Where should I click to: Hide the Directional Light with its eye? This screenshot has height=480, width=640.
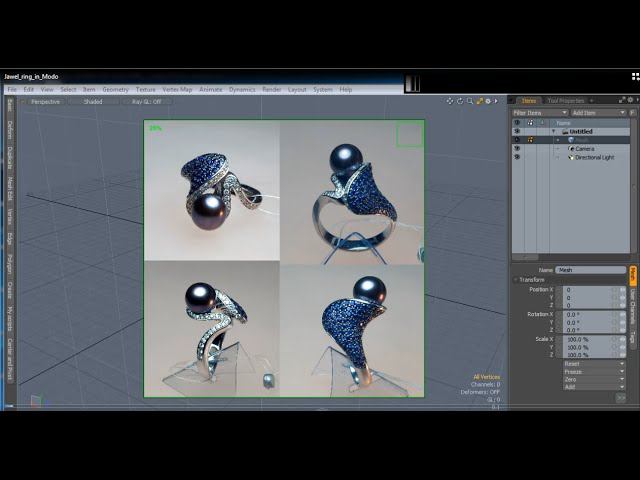tap(517, 157)
